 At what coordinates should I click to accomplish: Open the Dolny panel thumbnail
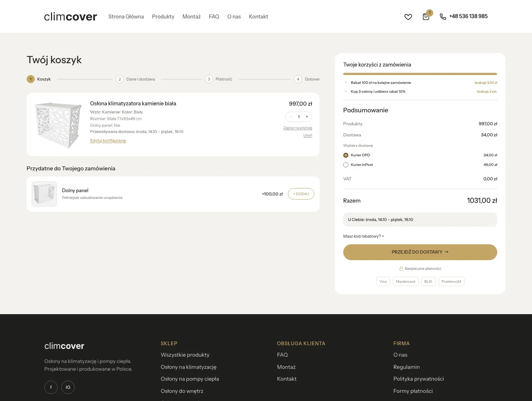44,194
